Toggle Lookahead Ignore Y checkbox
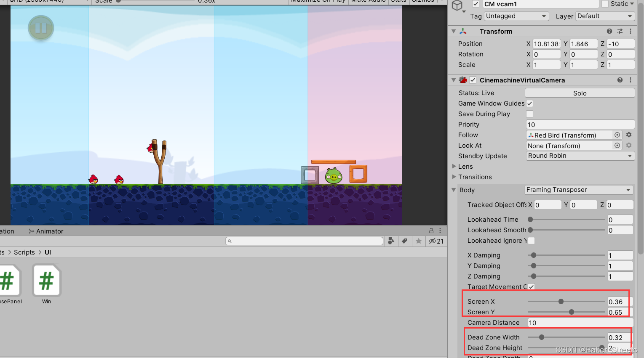This screenshot has height=358, width=644. 532,241
